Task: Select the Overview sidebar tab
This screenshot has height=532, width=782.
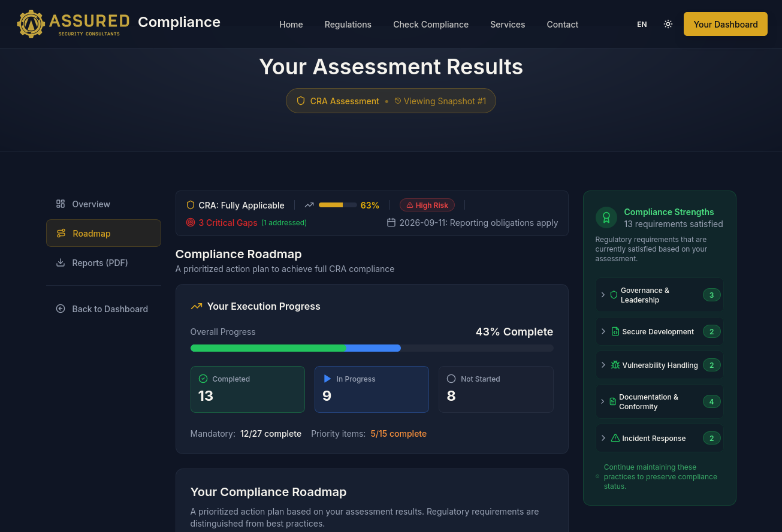Action: [x=104, y=204]
